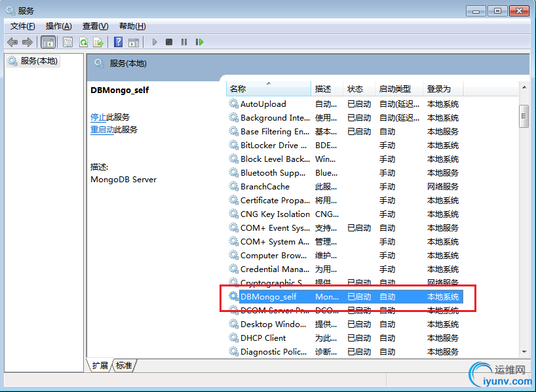The image size is (536, 392).
Task: Switch to the 标准 tab
Action: 124,365
